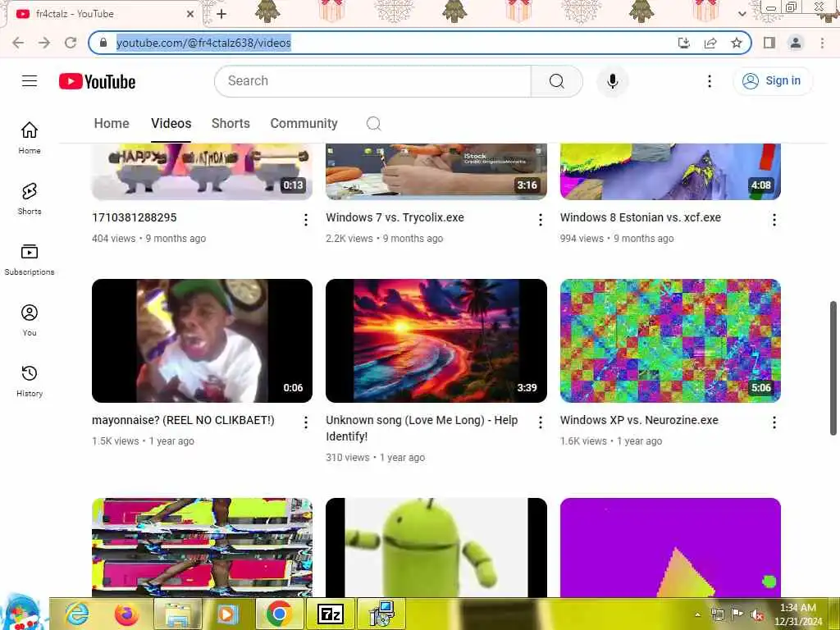840x630 pixels.
Task: Play the glitched walking legs thumbnail
Action: (202, 547)
